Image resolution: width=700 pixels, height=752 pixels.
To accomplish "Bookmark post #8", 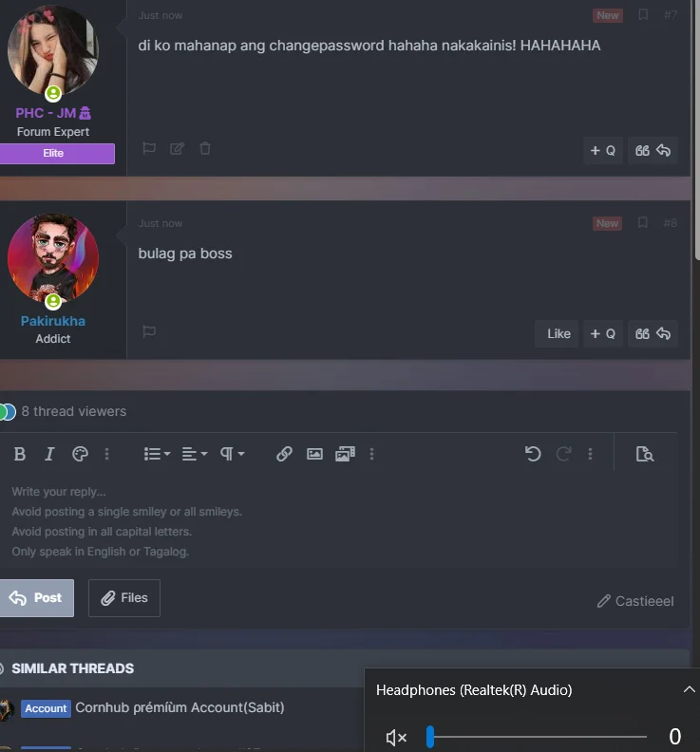I will [x=642, y=222].
